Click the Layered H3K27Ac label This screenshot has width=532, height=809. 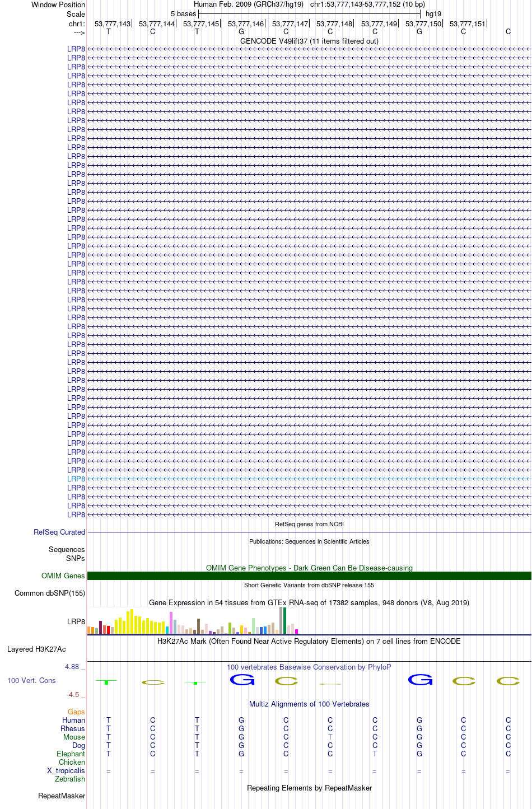tap(36, 649)
